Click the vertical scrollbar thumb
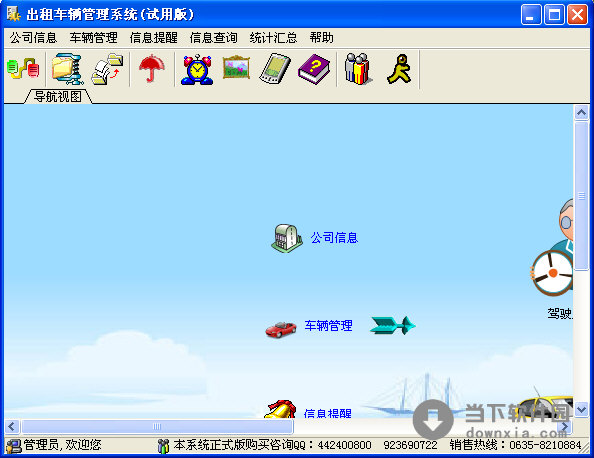Image resolution: width=594 pixels, height=458 pixels. [x=581, y=196]
